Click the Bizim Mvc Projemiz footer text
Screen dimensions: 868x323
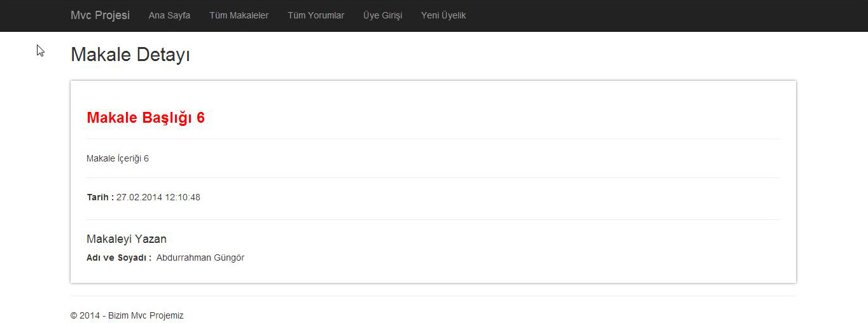(146, 315)
